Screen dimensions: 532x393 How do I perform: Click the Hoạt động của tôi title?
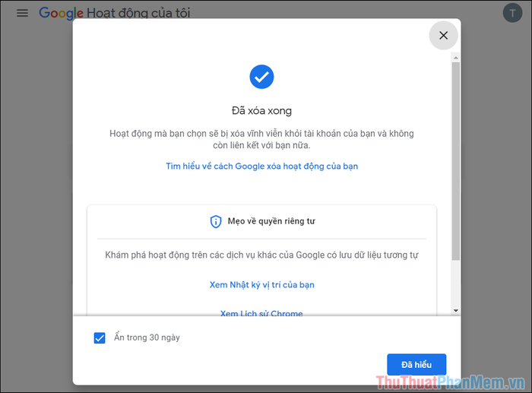138,13
